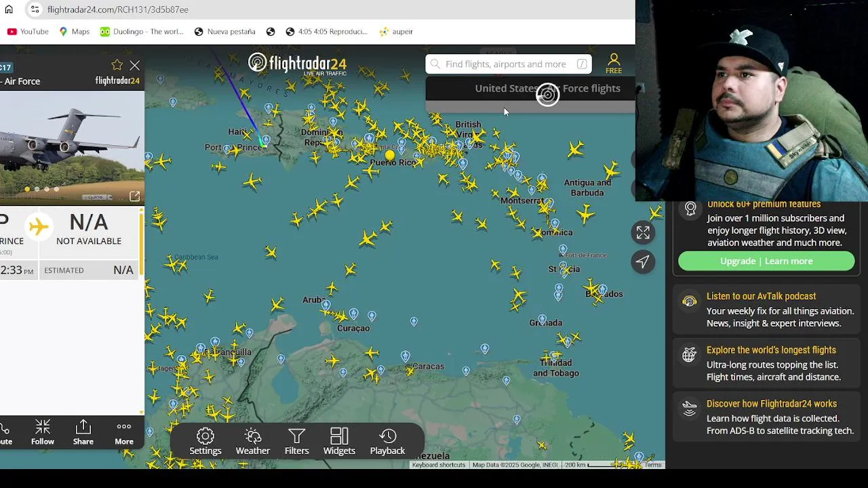Share the selected flight

tap(83, 432)
